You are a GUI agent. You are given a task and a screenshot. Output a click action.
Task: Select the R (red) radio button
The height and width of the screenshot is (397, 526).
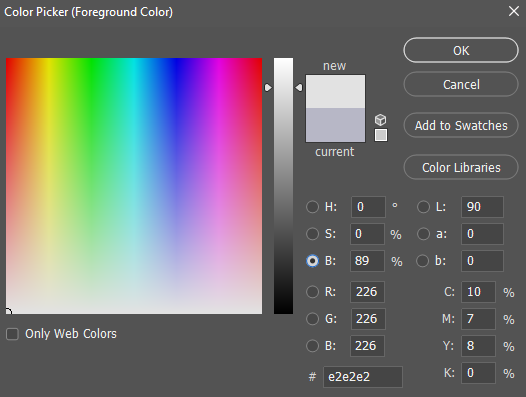pyautogui.click(x=312, y=292)
